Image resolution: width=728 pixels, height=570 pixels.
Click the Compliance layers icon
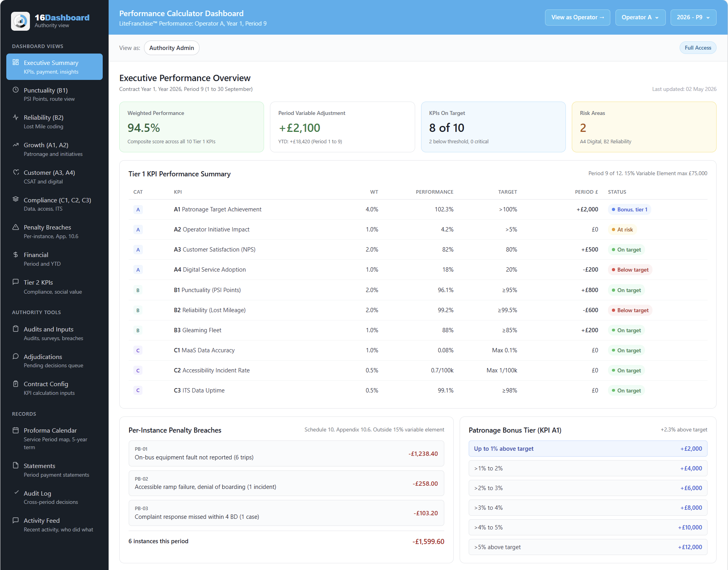click(16, 199)
